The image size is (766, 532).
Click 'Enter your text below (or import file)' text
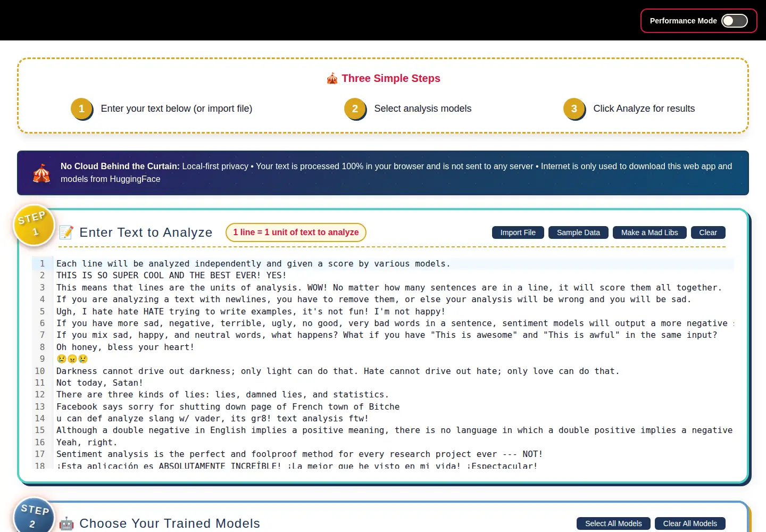click(177, 109)
